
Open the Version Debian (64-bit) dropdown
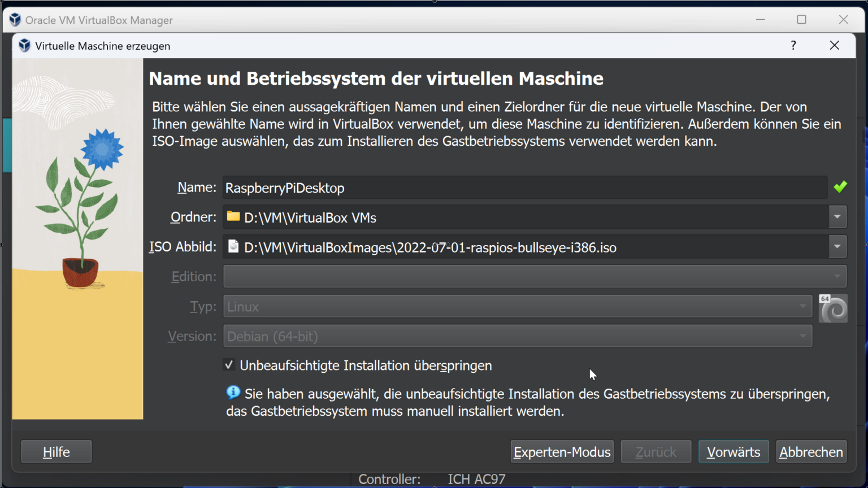tap(518, 336)
